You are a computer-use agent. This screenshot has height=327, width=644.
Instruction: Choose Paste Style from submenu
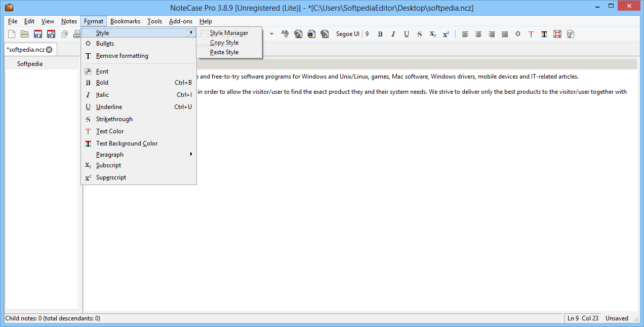(x=229, y=52)
